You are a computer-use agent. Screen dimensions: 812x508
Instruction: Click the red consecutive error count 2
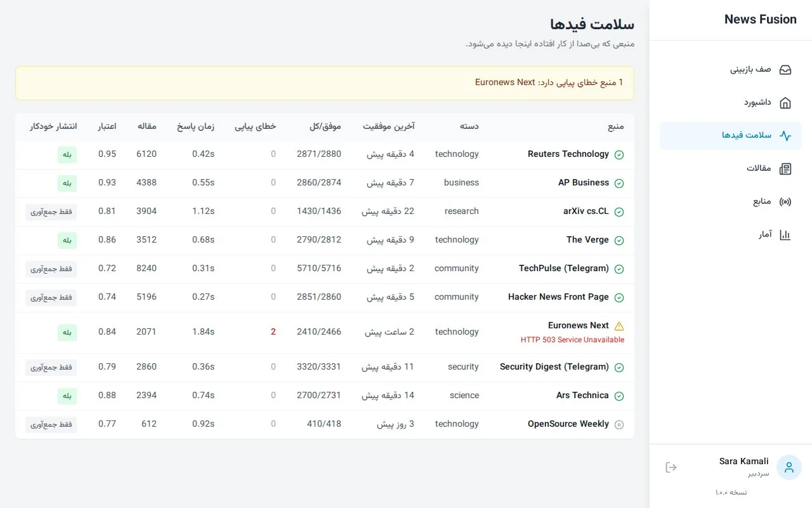(273, 331)
